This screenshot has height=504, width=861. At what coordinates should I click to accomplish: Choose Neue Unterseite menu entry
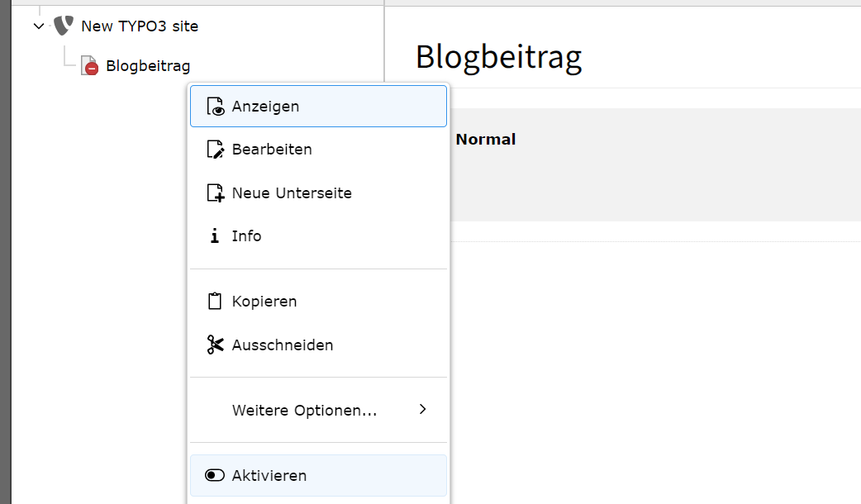point(318,193)
